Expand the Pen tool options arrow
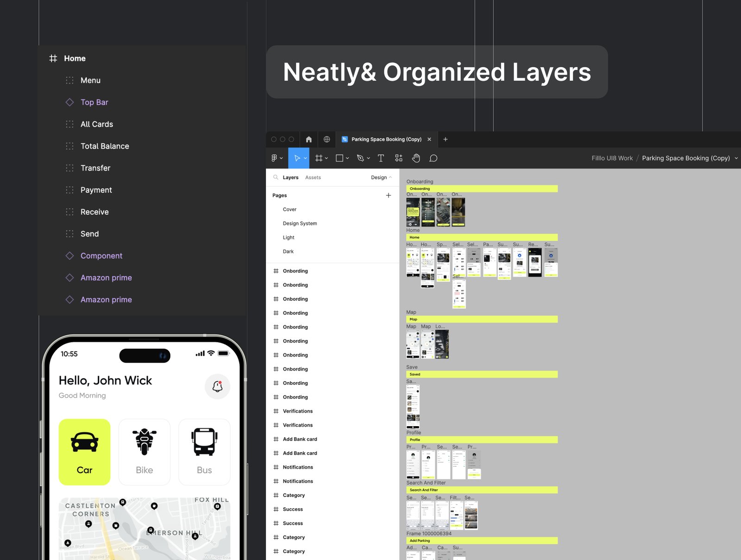The height and width of the screenshot is (560, 741). (369, 158)
